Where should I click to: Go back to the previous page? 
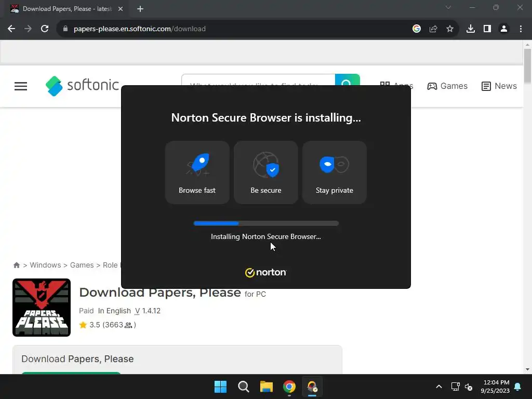tap(11, 29)
